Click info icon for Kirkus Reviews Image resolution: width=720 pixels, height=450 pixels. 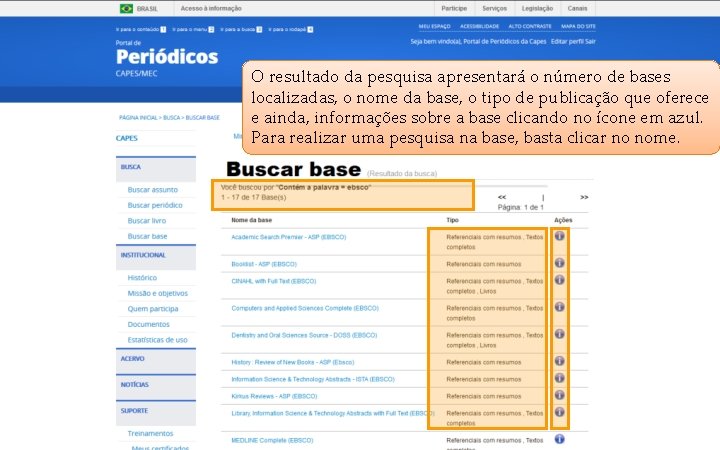click(559, 395)
